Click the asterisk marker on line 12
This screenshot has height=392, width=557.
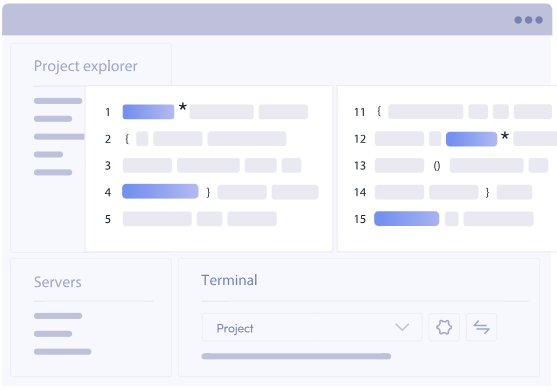click(x=504, y=136)
